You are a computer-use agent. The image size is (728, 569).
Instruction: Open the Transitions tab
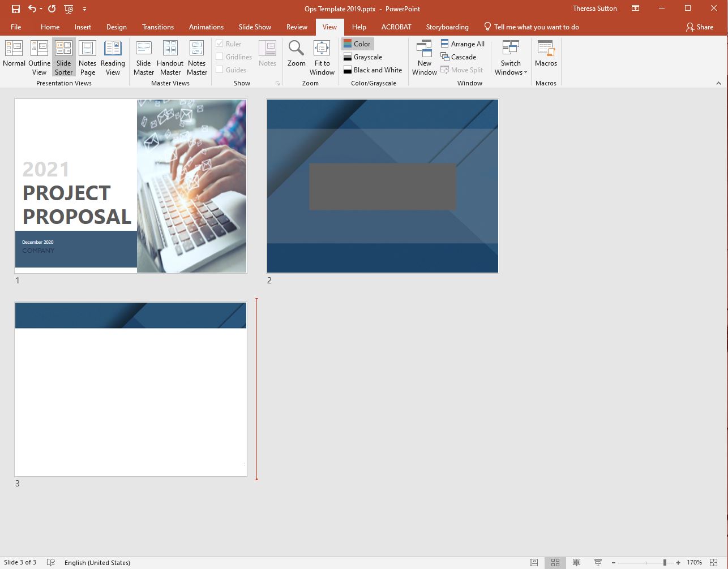(x=158, y=27)
